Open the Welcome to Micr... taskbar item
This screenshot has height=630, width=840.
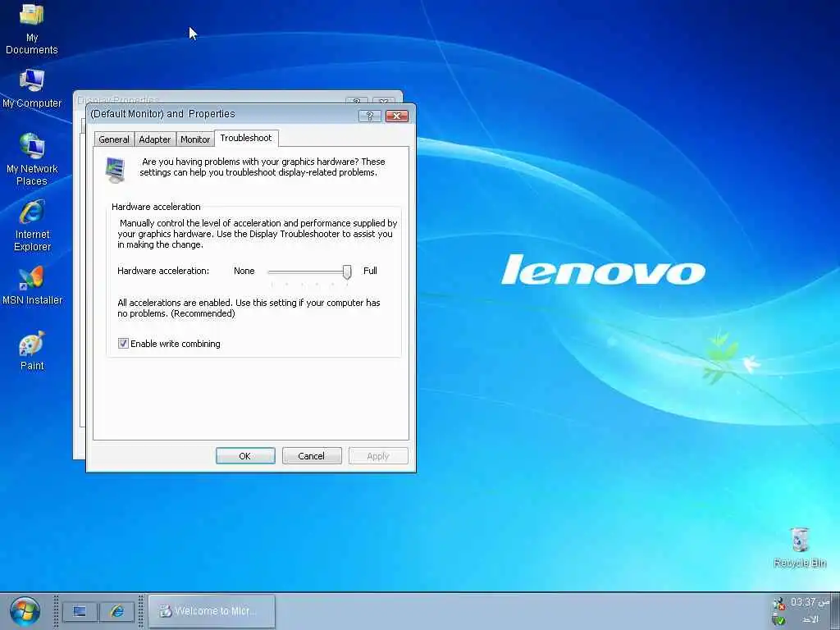(x=212, y=611)
